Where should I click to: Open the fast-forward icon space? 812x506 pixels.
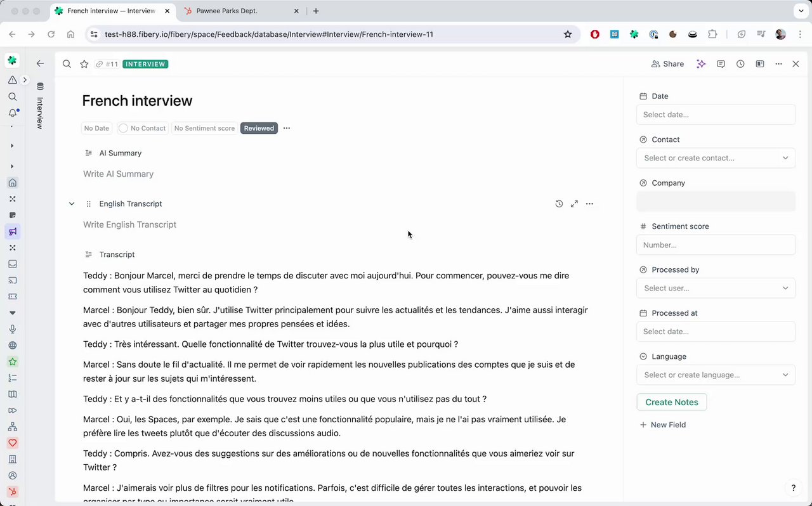pos(12,410)
